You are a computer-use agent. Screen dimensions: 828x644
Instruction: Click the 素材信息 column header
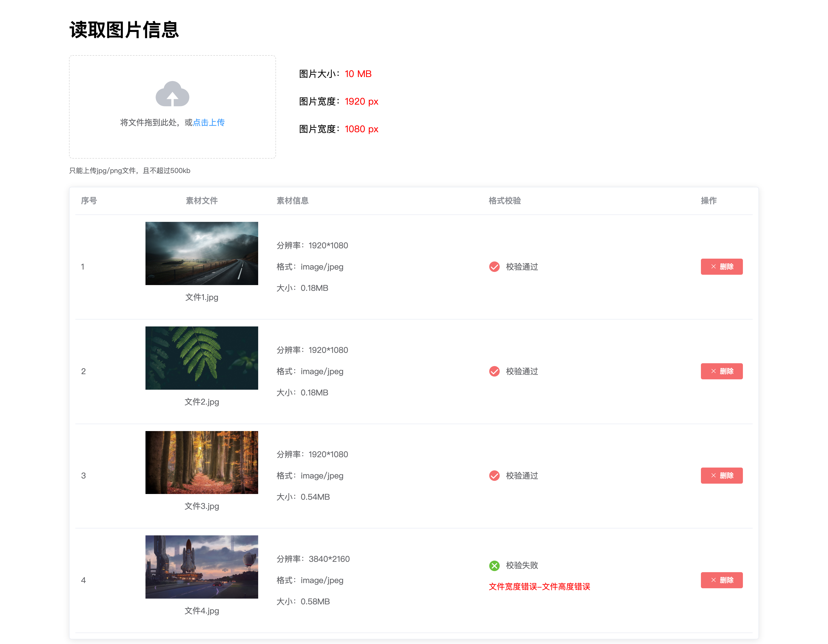coord(293,201)
